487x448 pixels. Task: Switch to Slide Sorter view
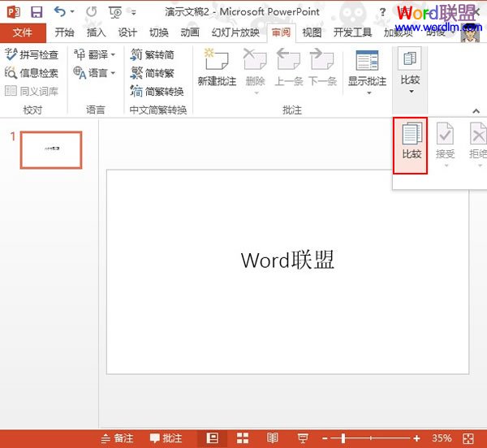243,438
